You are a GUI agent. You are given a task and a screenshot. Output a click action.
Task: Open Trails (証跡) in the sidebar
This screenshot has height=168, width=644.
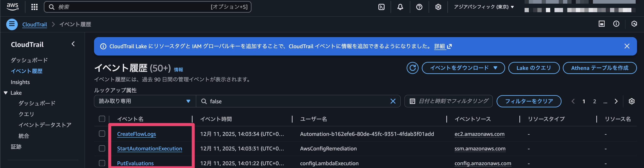coord(16,147)
